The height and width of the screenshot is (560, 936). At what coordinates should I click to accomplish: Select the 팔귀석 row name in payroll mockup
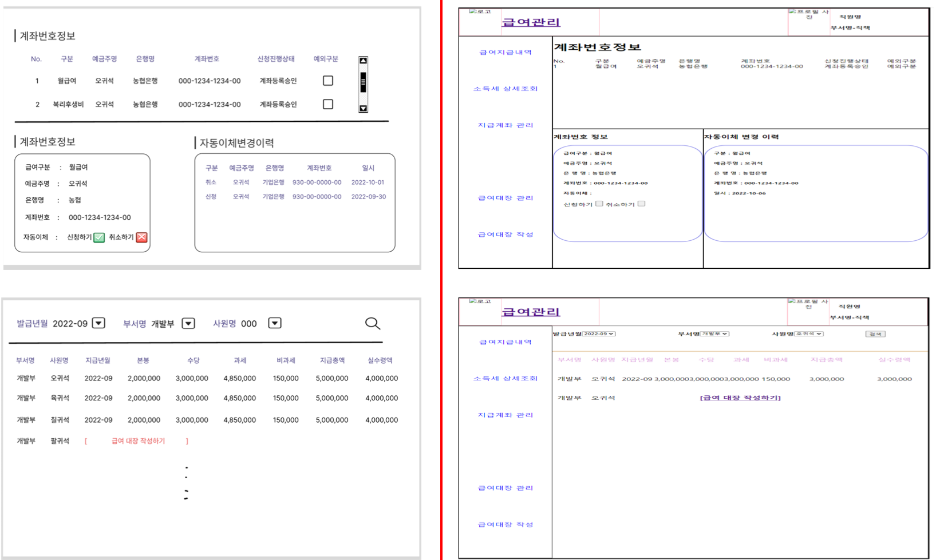(60, 441)
